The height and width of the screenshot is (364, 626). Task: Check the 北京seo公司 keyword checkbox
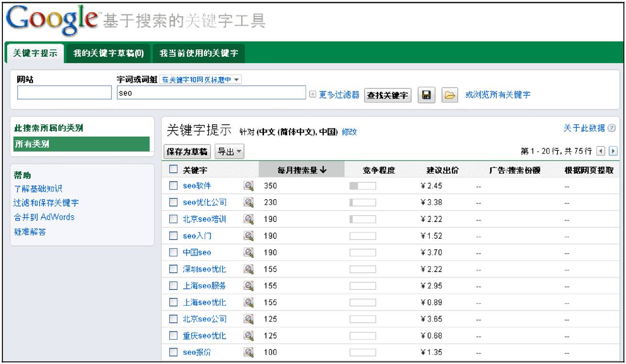point(173,320)
